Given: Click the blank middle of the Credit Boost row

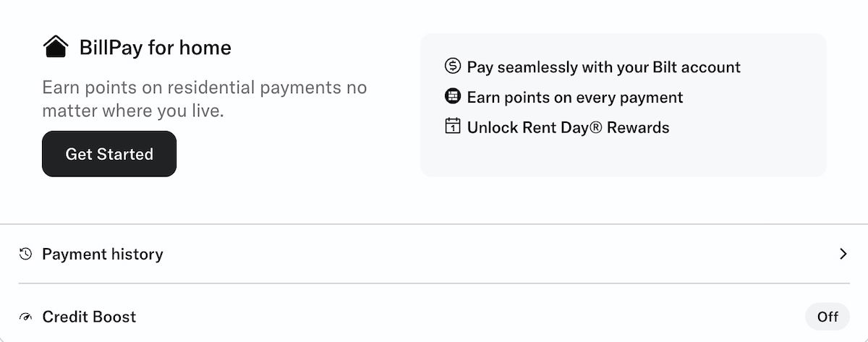Looking at the screenshot, I should point(470,317).
